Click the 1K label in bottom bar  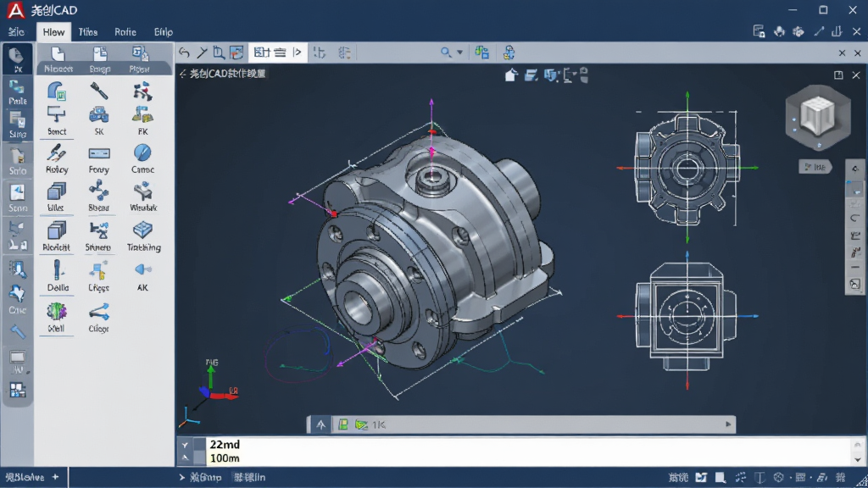pyautogui.click(x=379, y=425)
